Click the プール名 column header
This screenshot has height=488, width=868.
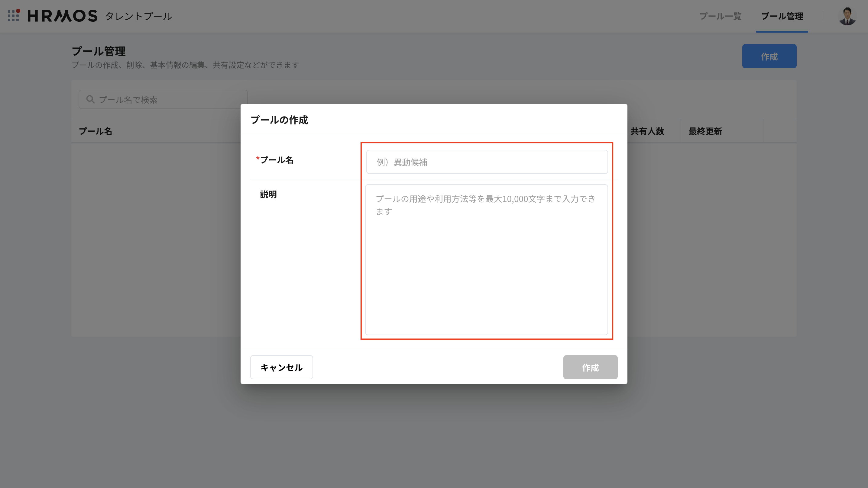pyautogui.click(x=96, y=131)
